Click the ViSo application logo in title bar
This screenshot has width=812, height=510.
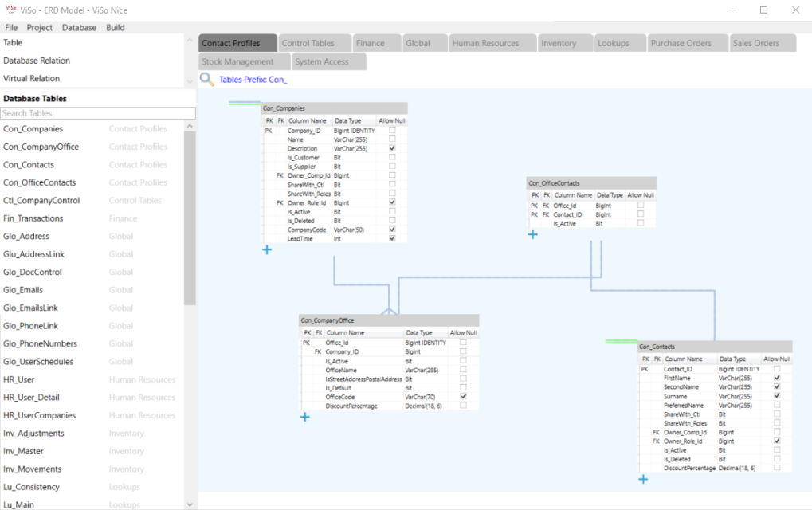click(10, 10)
